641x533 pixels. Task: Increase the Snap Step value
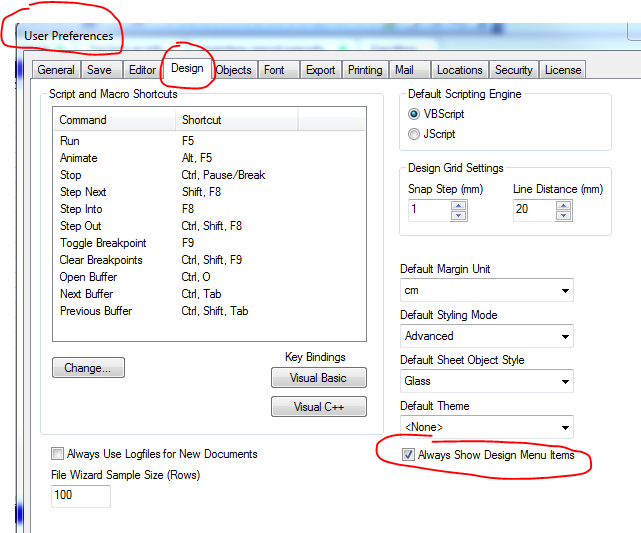tap(459, 206)
